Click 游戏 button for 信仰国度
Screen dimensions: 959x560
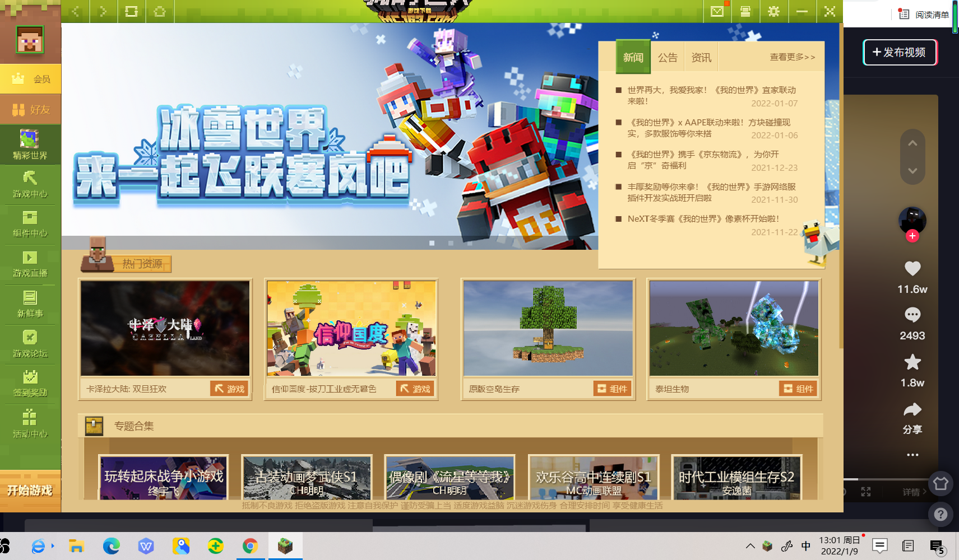[415, 389]
